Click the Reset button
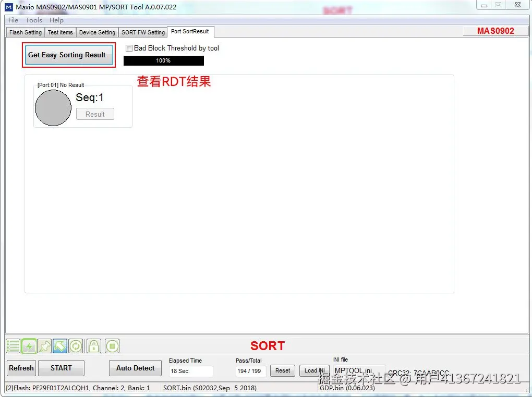This screenshot has height=397, width=532. (x=283, y=370)
